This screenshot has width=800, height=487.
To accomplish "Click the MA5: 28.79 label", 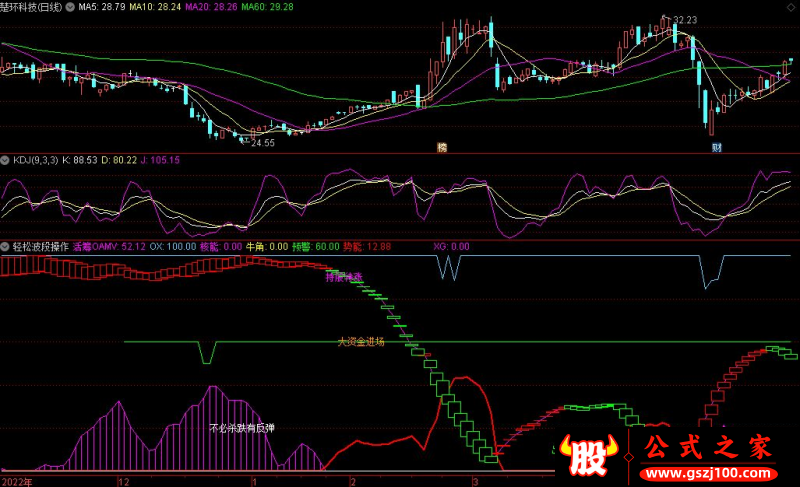I will pos(102,7).
